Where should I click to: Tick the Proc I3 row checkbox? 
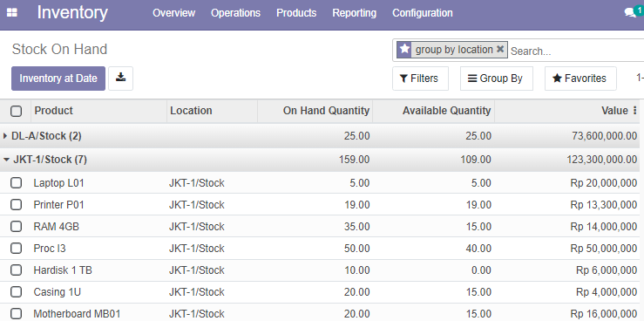(x=16, y=249)
